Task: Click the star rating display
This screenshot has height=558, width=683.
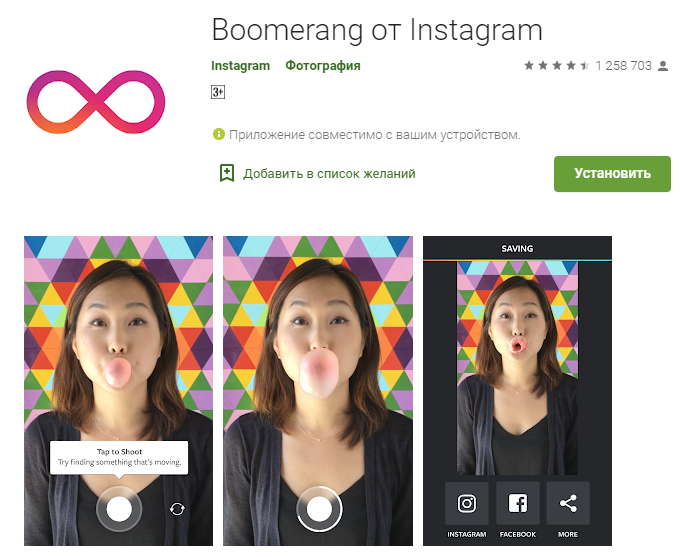Action: (557, 66)
